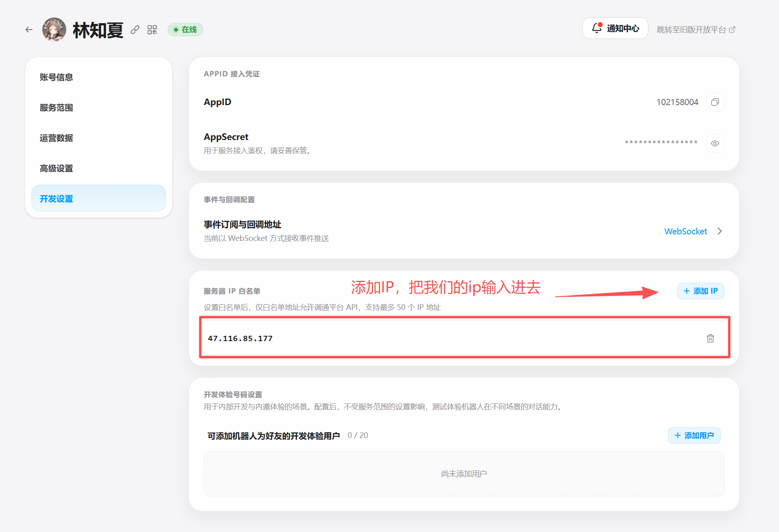Click the AppID number 102158004

(x=678, y=102)
